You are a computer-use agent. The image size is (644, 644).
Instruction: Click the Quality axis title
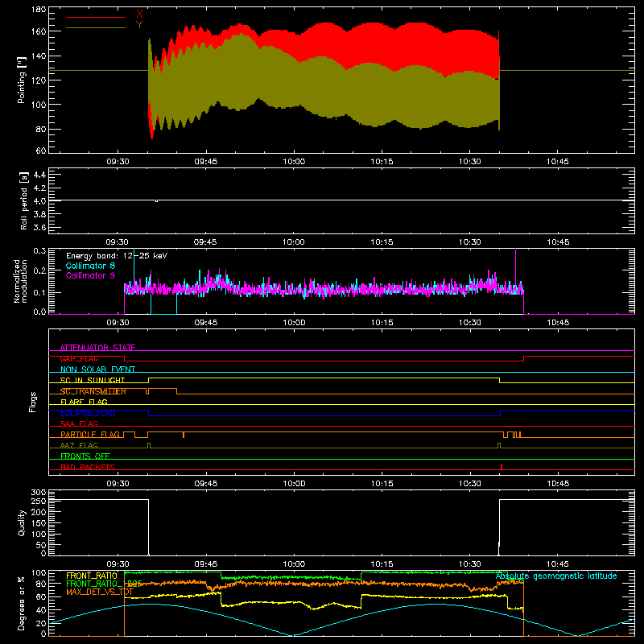pyautogui.click(x=22, y=522)
